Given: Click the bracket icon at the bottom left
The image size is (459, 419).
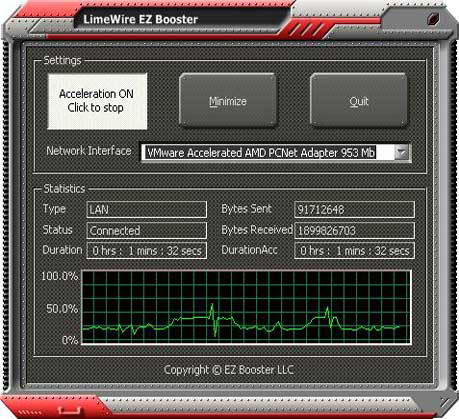Looking at the screenshot, I should 69,409.
